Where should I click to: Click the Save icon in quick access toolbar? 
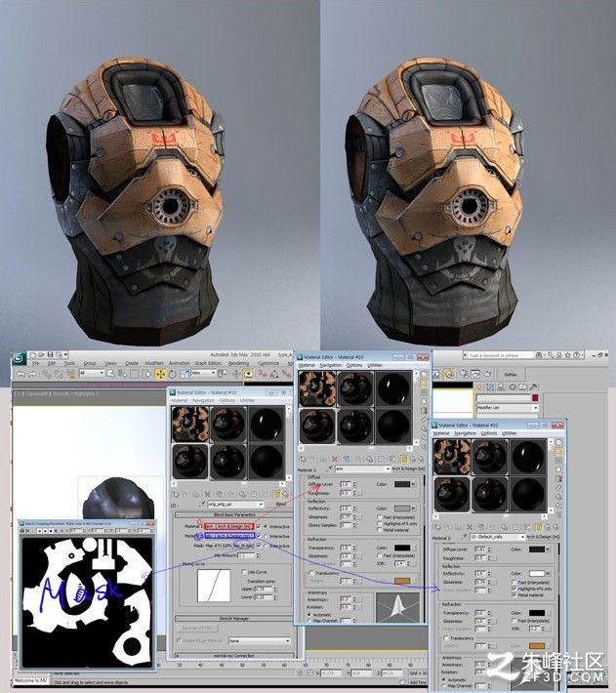click(50, 354)
